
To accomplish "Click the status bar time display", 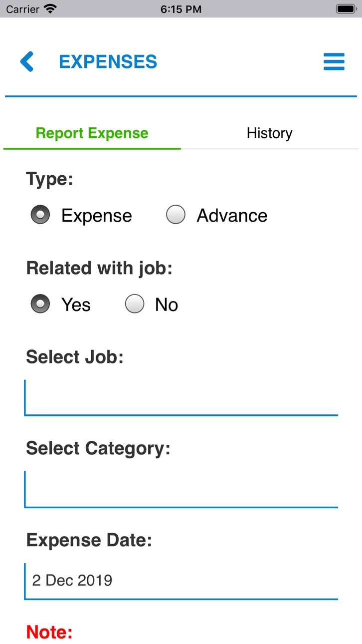I will coord(181,9).
